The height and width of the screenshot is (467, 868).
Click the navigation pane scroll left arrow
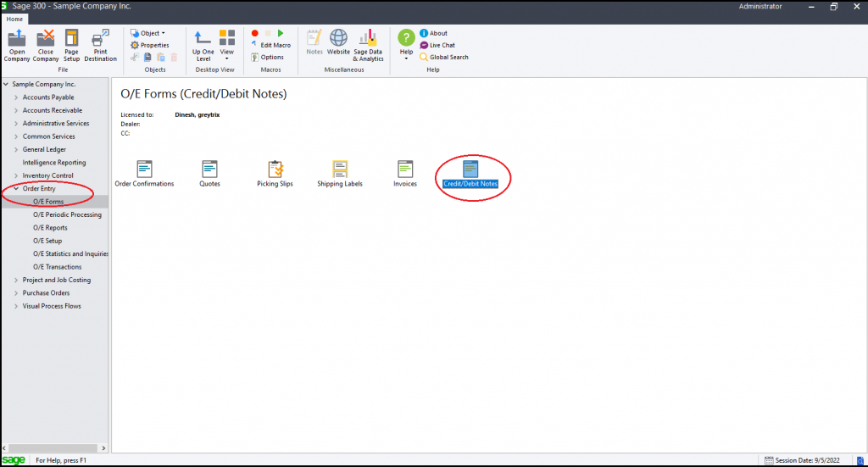[x=4, y=448]
